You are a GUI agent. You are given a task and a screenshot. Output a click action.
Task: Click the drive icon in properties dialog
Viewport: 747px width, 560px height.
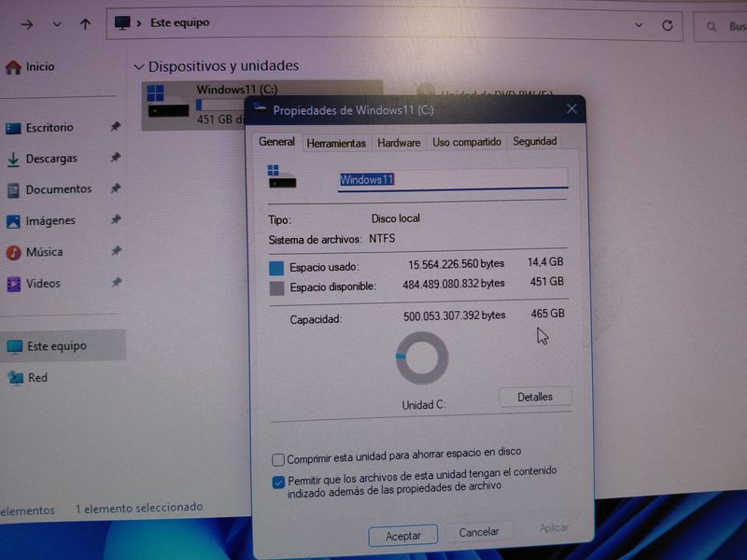282,177
